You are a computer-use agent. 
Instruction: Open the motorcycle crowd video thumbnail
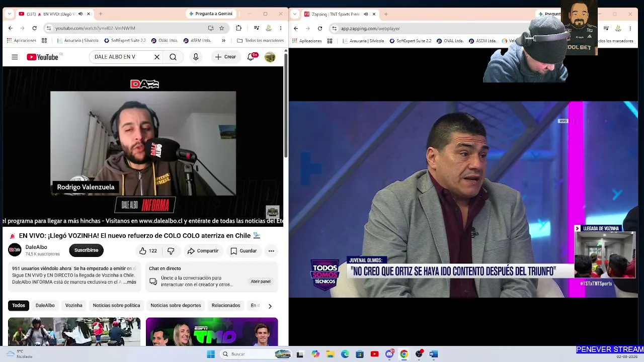point(74,332)
